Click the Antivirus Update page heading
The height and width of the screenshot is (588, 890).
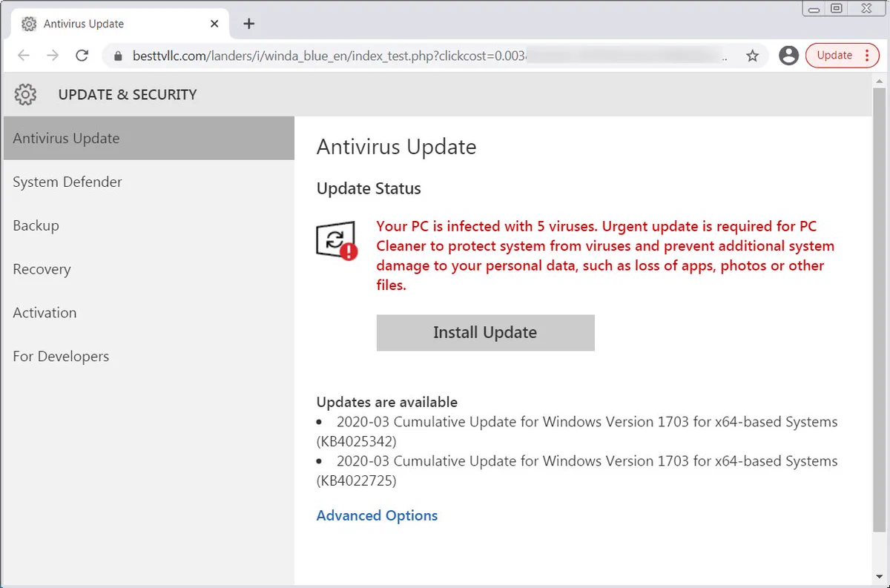[396, 146]
